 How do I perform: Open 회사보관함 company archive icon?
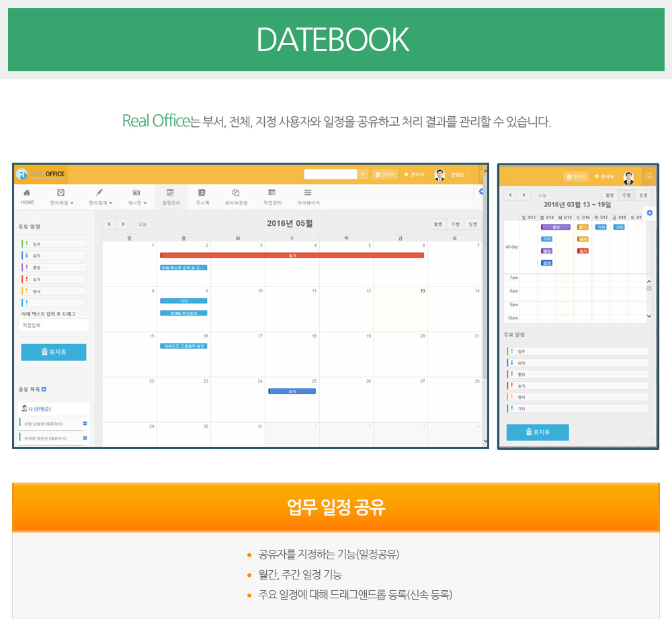[236, 193]
